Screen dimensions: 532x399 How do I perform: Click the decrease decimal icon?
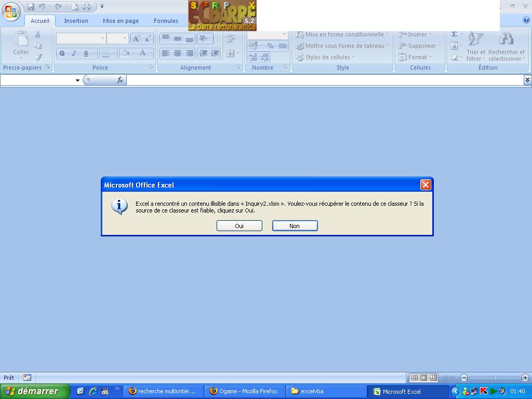click(x=264, y=57)
